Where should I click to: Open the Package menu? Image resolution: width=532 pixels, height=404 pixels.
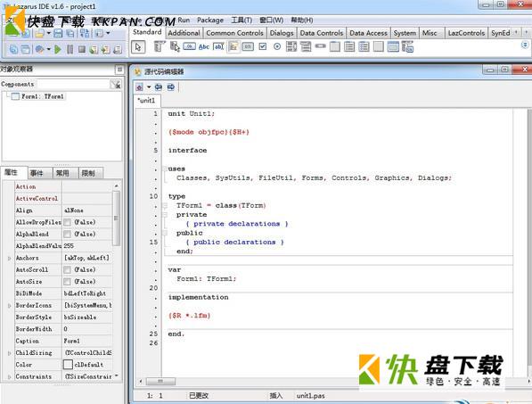[210, 20]
